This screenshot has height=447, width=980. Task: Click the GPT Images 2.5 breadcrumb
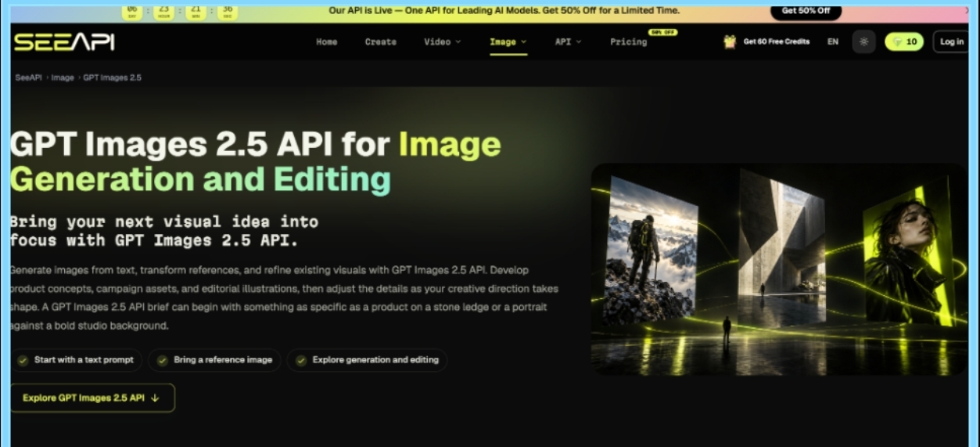(x=112, y=78)
